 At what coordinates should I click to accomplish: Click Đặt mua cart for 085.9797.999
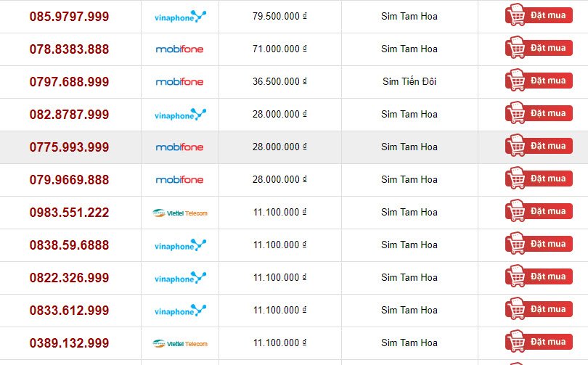click(539, 15)
